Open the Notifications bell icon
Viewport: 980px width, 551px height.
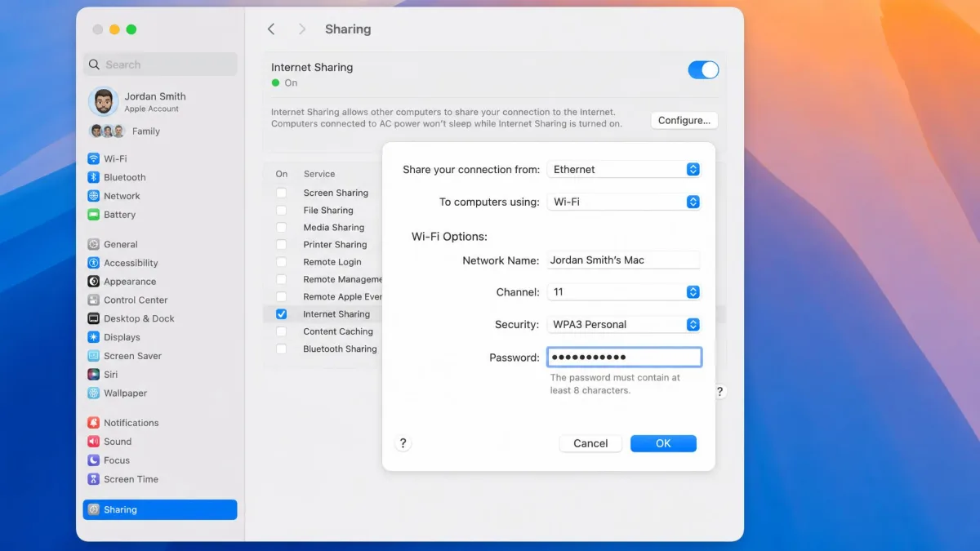[x=94, y=423]
